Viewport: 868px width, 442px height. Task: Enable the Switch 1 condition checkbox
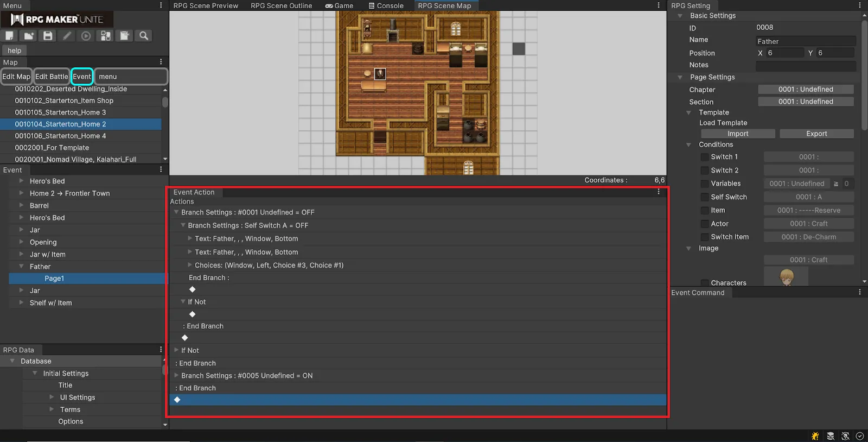[704, 157]
